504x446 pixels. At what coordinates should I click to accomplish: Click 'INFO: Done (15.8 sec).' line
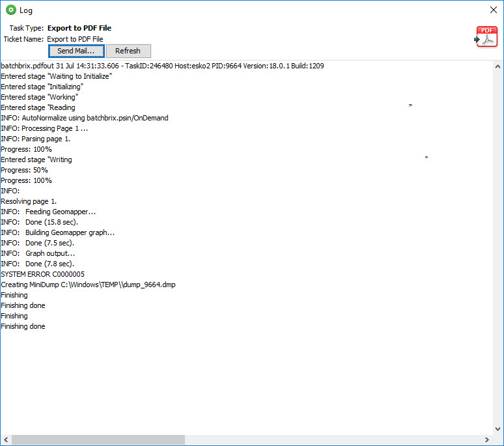tap(40, 222)
